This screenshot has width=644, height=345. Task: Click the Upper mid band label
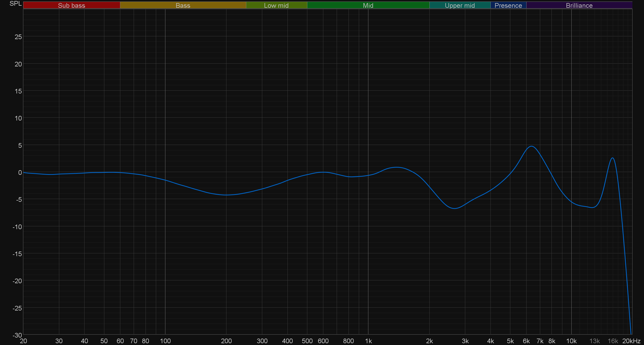[460, 5]
